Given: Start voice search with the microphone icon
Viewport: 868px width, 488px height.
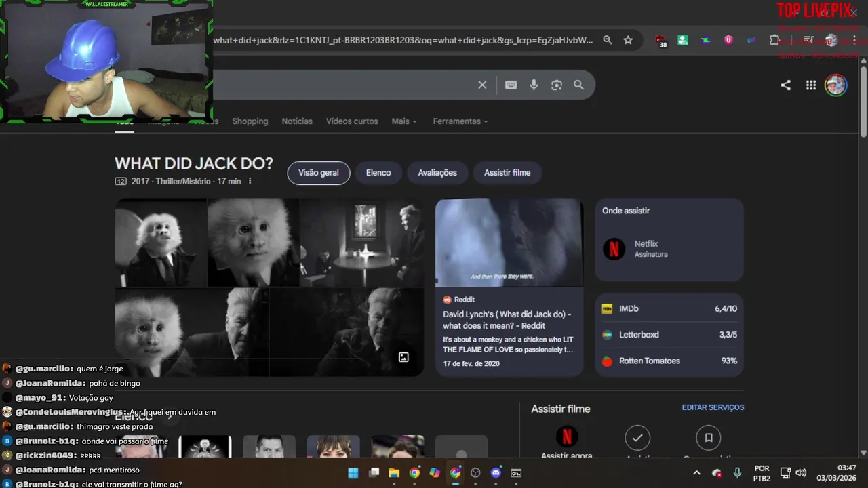Looking at the screenshot, I should point(534,85).
